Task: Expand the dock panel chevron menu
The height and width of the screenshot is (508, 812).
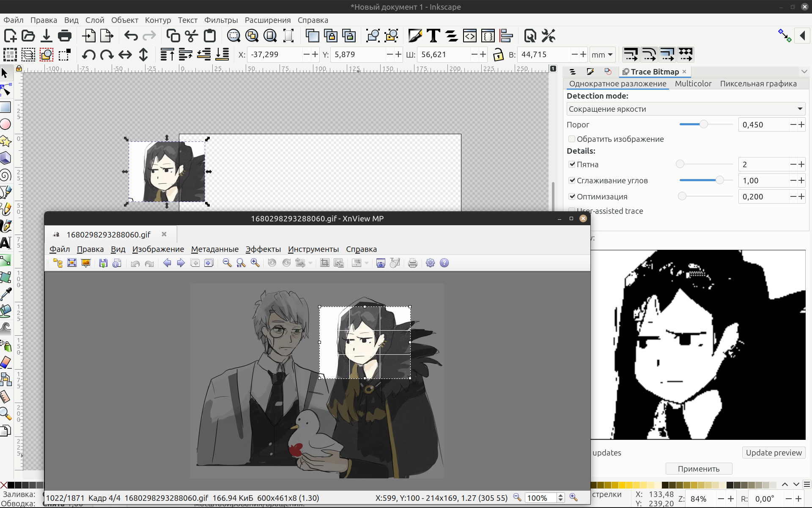Action: coord(804,72)
